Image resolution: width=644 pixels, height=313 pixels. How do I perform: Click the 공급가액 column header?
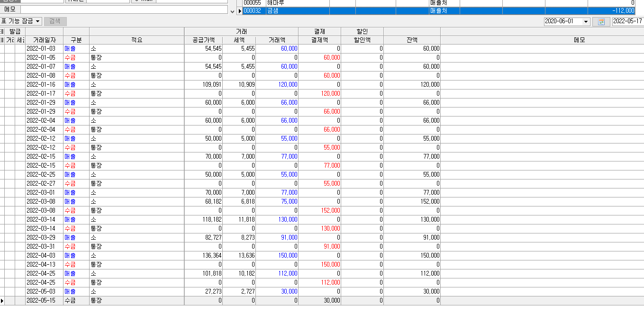pos(203,40)
